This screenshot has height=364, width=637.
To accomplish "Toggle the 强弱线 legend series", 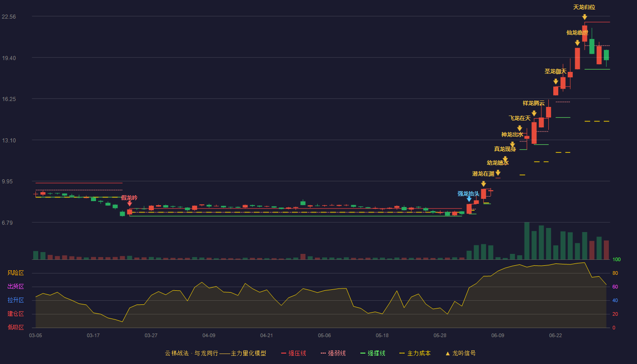I will click(x=333, y=353).
